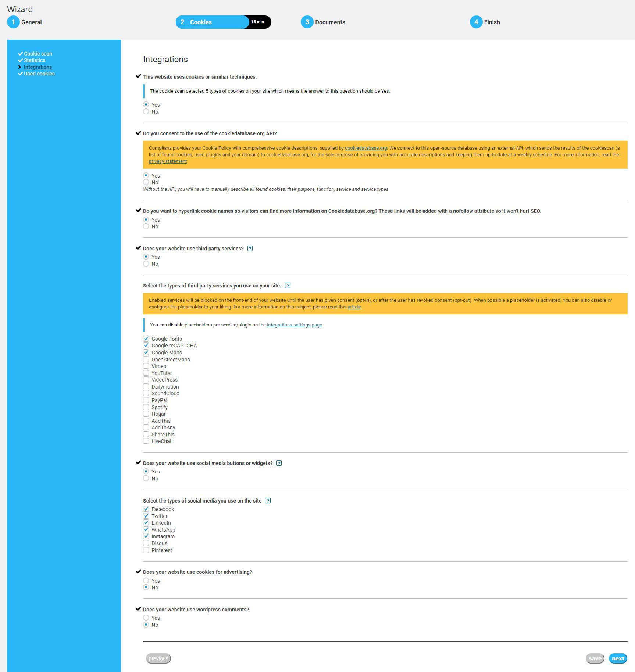Enable VideoPress service
Image resolution: width=635 pixels, height=672 pixels.
pos(146,379)
